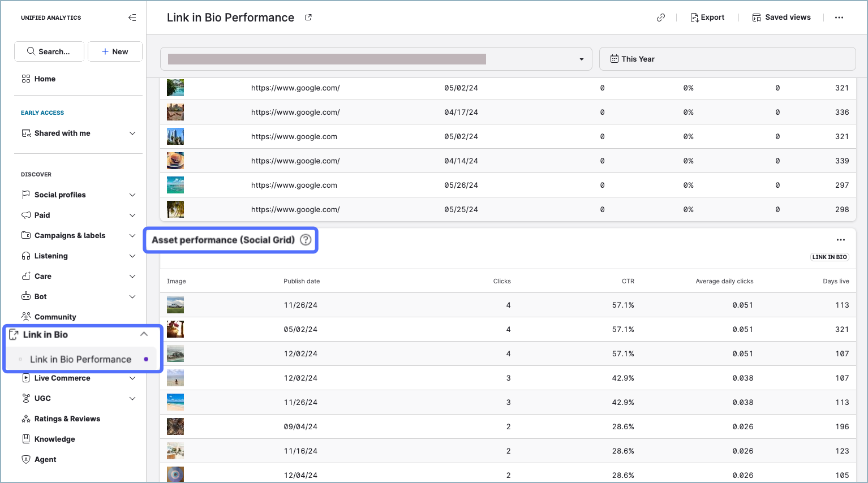Click the magnifier icon in the Search field
The width and height of the screenshot is (868, 483).
click(32, 51)
